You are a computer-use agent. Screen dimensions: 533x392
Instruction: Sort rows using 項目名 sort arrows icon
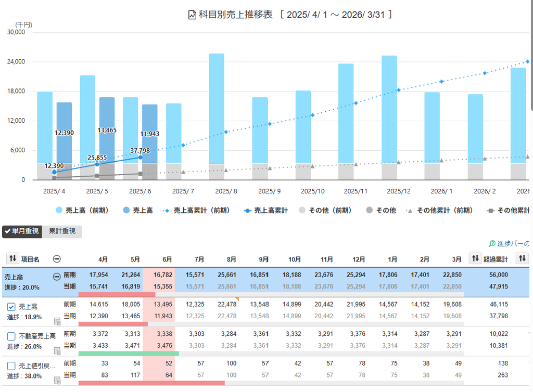click(x=12, y=258)
